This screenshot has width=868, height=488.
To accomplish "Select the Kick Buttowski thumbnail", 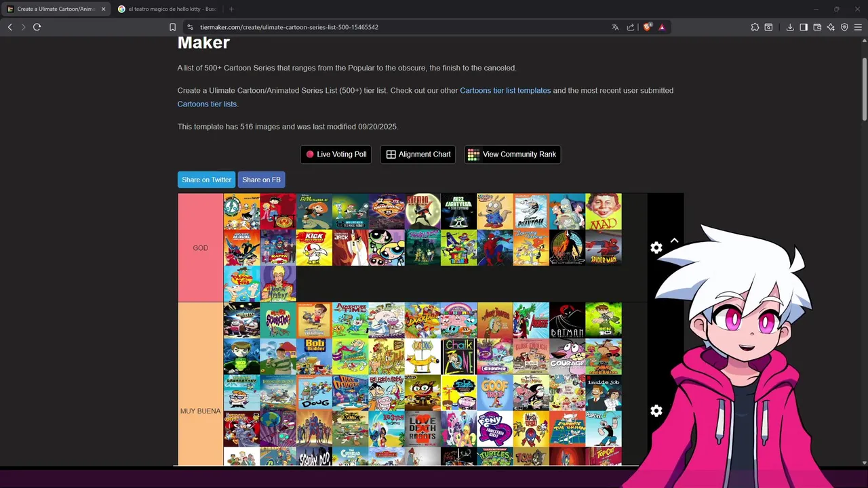I will click(314, 247).
